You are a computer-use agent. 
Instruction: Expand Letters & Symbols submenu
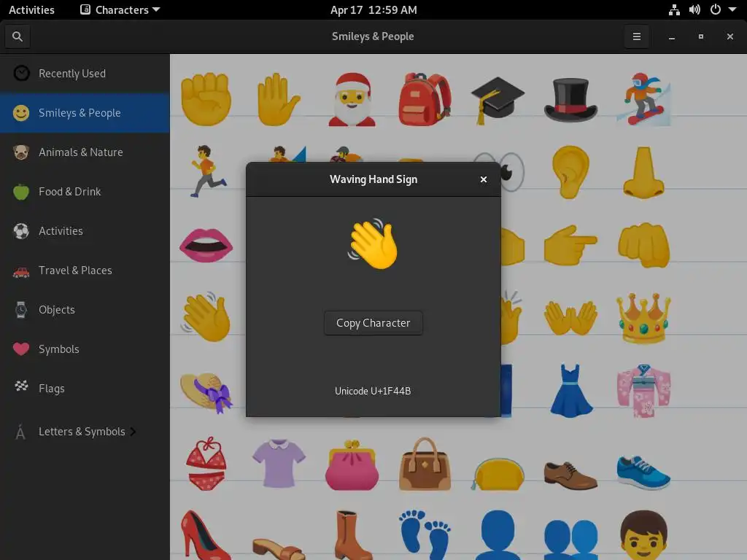[85, 432]
